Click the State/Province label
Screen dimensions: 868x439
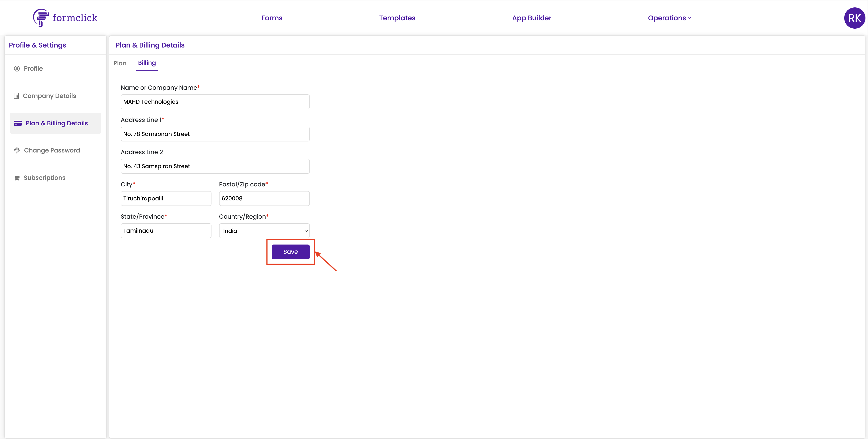tap(144, 217)
